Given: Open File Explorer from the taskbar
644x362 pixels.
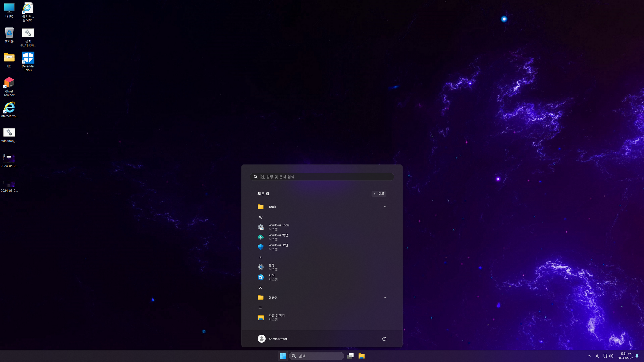Looking at the screenshot, I should (x=361, y=356).
